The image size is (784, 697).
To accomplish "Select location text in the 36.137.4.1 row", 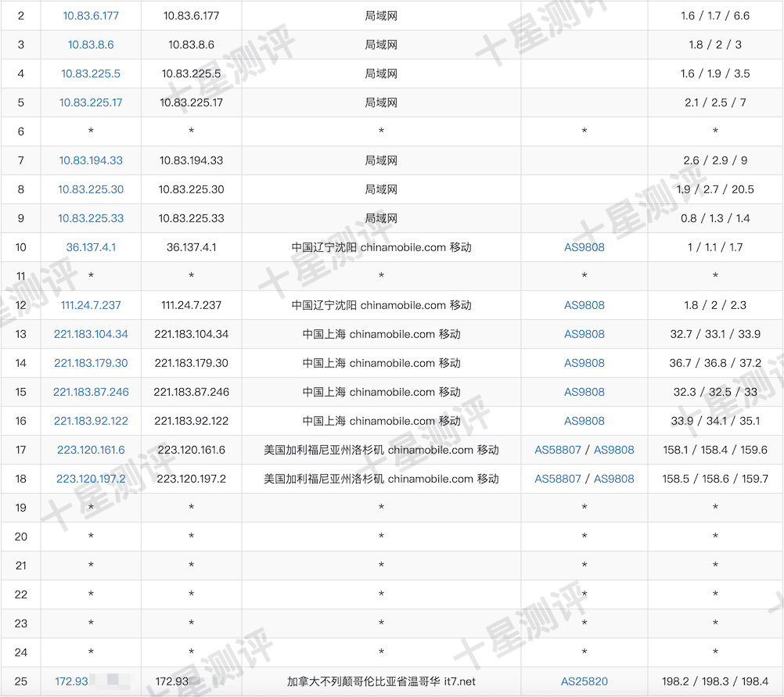I will pyautogui.click(x=381, y=247).
